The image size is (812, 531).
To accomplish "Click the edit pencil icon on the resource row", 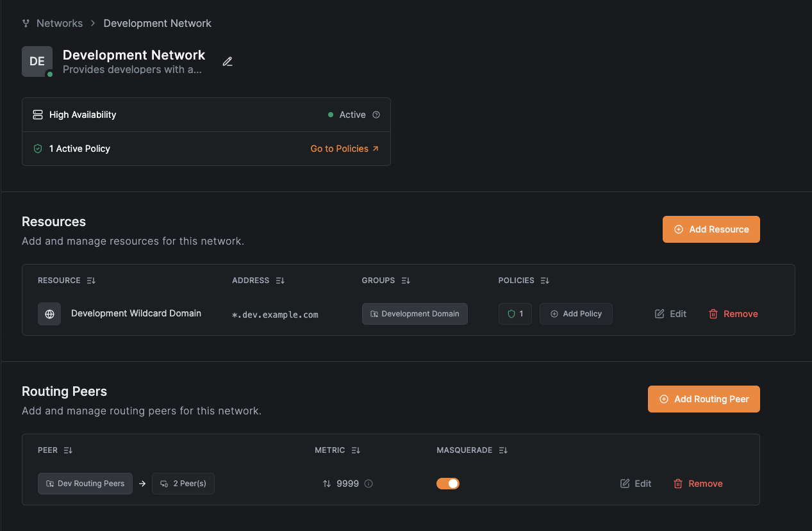I will tap(659, 314).
